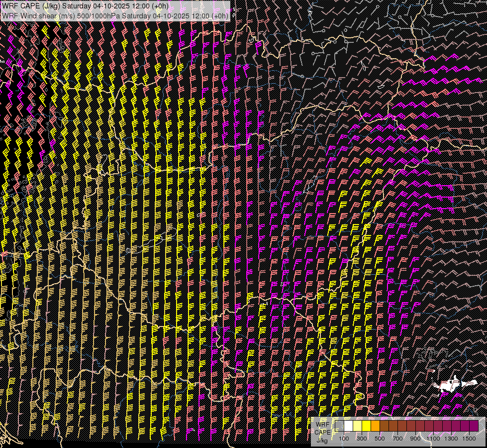This screenshot has width=487, height=448.
Task: Click the legend value 1100
Action: pyautogui.click(x=433, y=439)
